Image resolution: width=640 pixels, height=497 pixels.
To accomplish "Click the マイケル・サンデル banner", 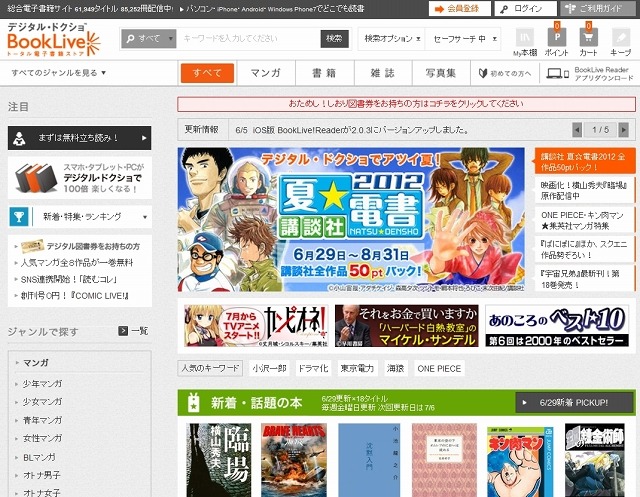I will [x=407, y=326].
